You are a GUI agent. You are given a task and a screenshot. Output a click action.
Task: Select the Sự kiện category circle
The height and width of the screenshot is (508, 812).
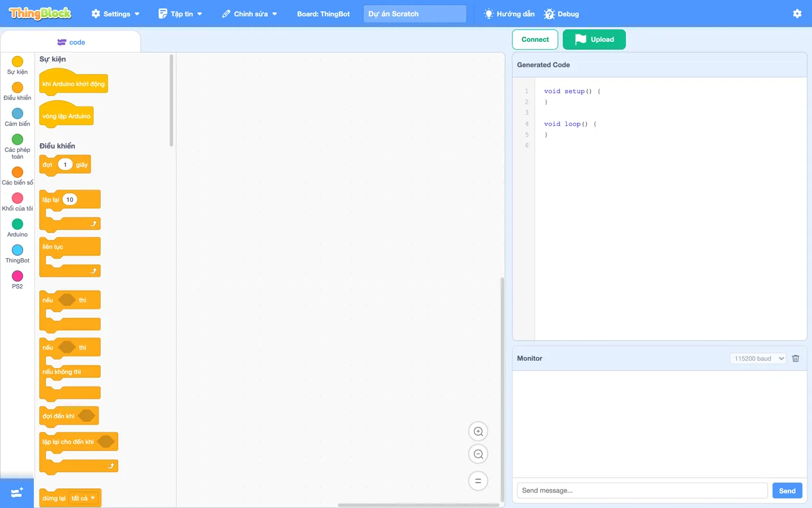pos(17,62)
